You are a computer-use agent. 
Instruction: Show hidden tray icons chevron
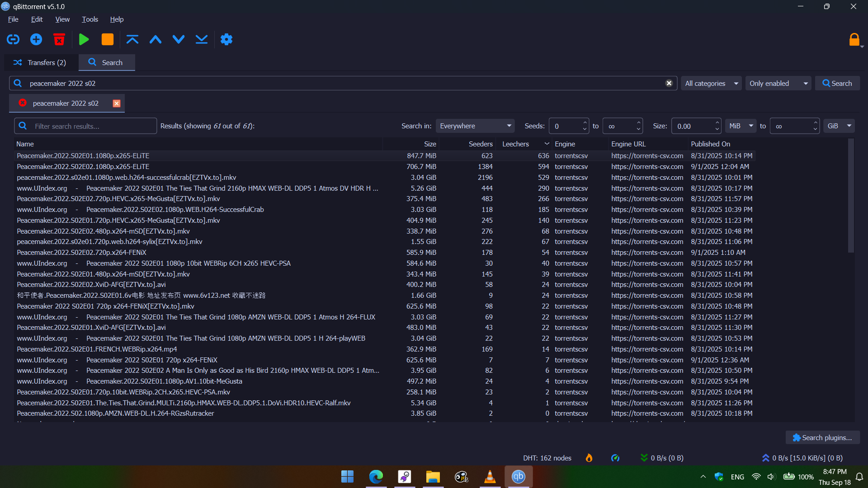click(703, 477)
